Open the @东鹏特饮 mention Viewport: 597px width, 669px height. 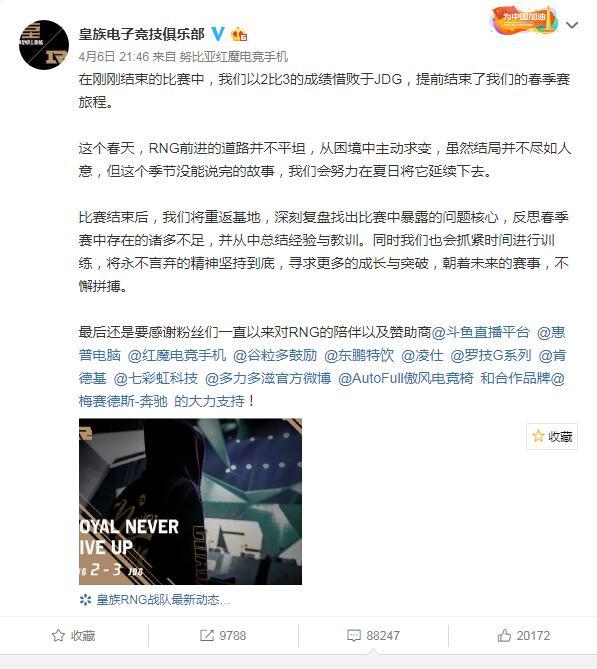pos(359,355)
